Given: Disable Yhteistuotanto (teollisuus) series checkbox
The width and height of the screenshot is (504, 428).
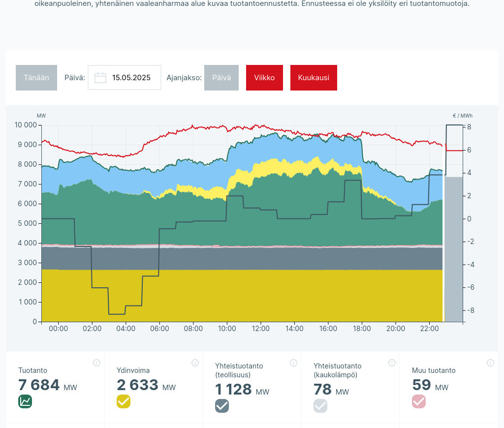Looking at the screenshot, I should click(222, 406).
